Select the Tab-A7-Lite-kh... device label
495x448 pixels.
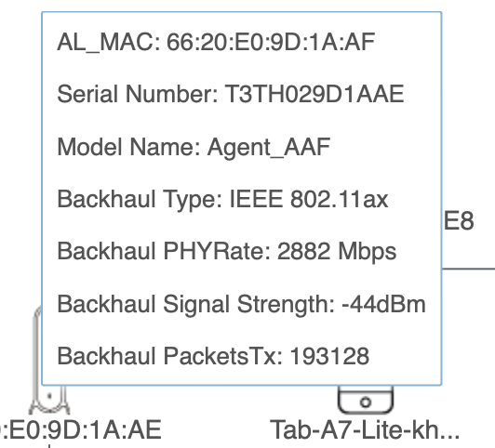365,430
